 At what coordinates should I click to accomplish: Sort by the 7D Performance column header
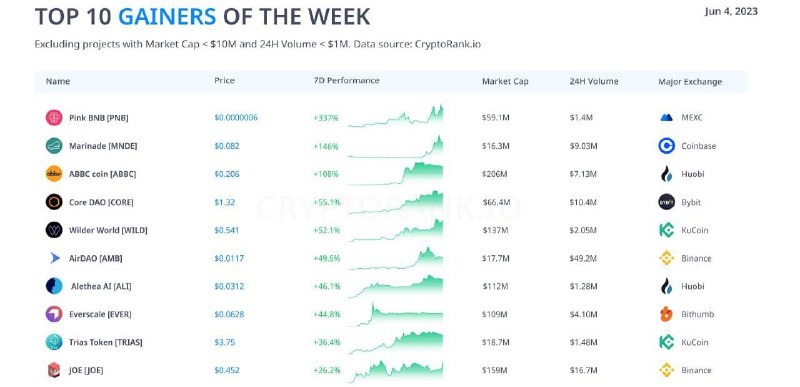pos(346,81)
